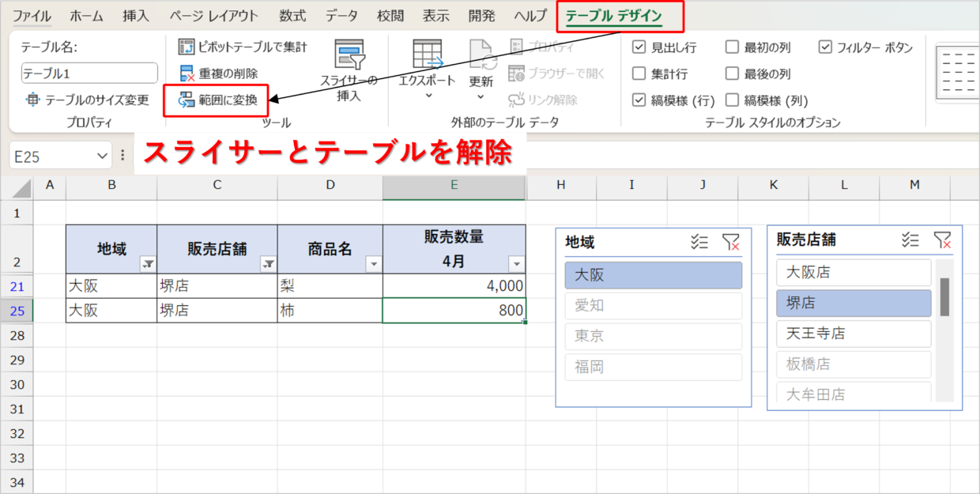Open the エクスポート export dropdown
Image resolution: width=980 pixels, height=494 pixels.
coord(428,96)
